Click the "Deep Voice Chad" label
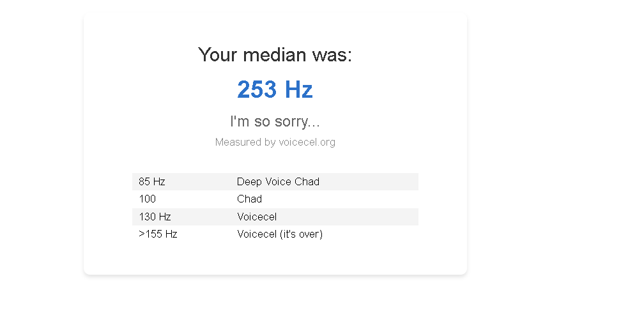The width and height of the screenshot is (644, 336). click(278, 181)
